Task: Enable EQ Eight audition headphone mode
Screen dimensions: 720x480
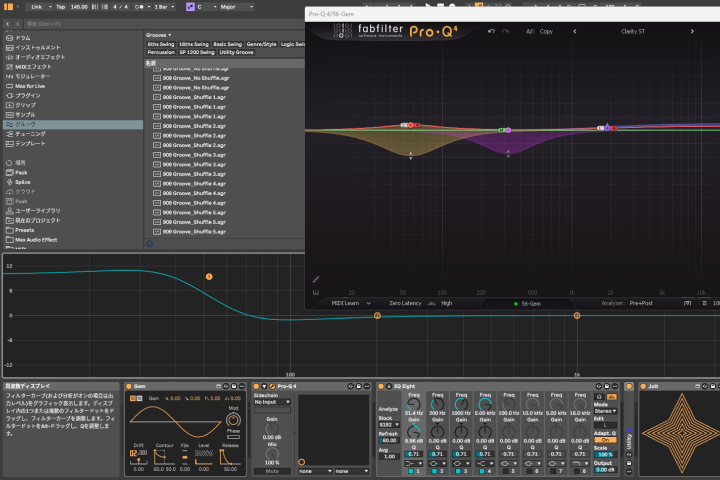Action: [599, 397]
